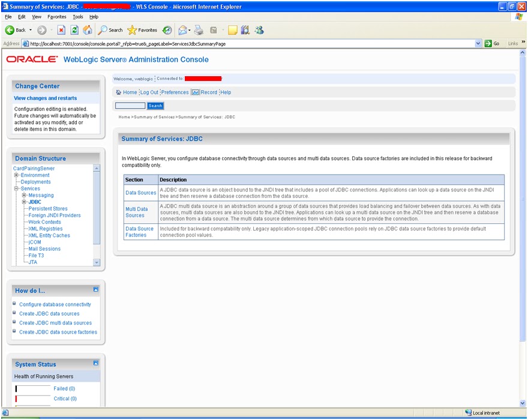The image size is (528, 420).
Task: Open Configure database connectivity help link
Action: (x=55, y=304)
